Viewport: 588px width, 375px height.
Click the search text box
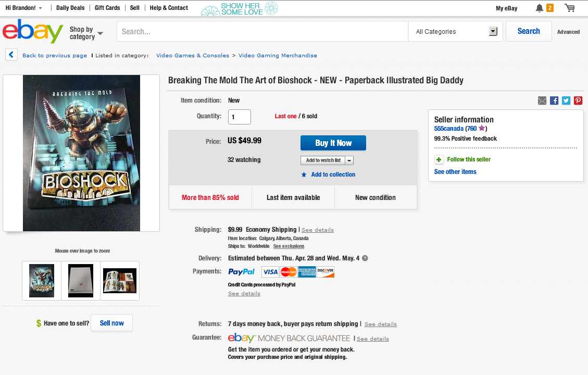262,32
